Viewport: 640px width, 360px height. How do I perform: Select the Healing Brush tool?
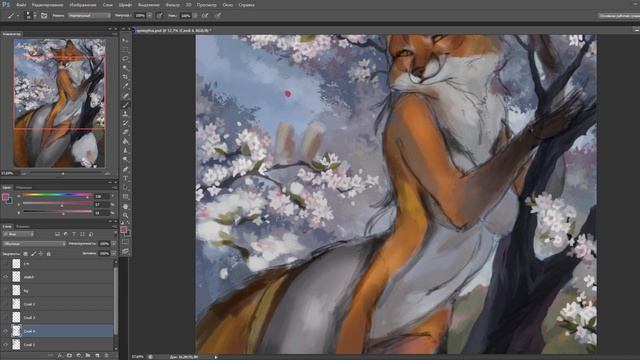(125, 96)
